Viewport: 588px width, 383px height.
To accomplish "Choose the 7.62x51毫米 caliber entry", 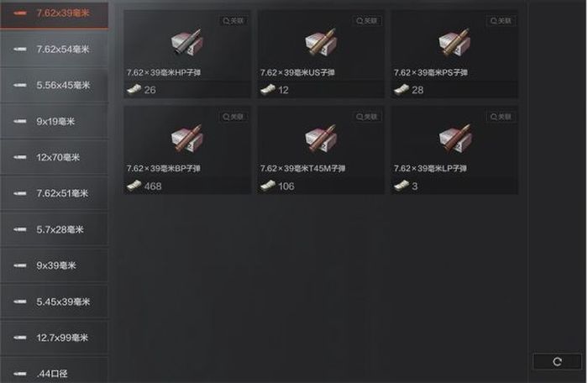I will tap(55, 193).
